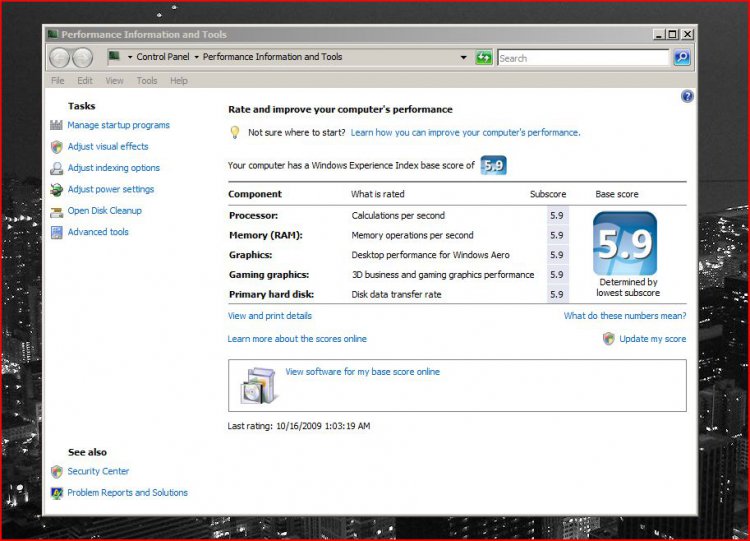This screenshot has height=541, width=750.
Task: Open the Tools menu
Action: point(147,80)
